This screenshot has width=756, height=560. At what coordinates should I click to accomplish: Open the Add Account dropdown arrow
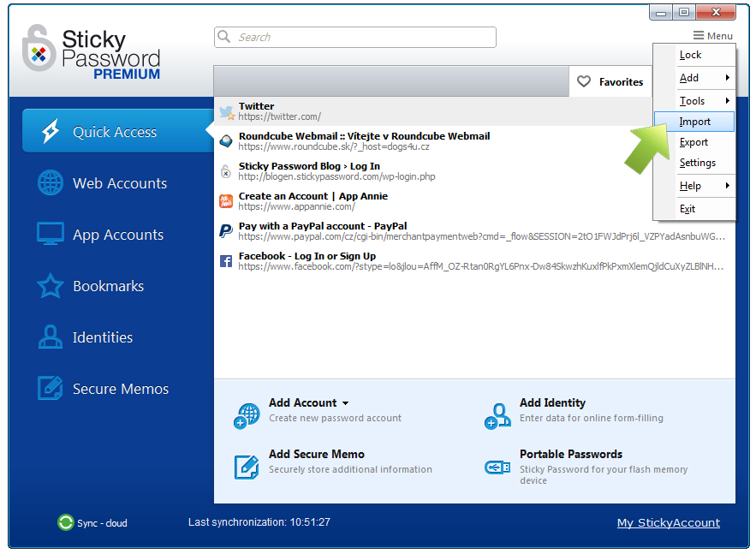click(x=345, y=403)
